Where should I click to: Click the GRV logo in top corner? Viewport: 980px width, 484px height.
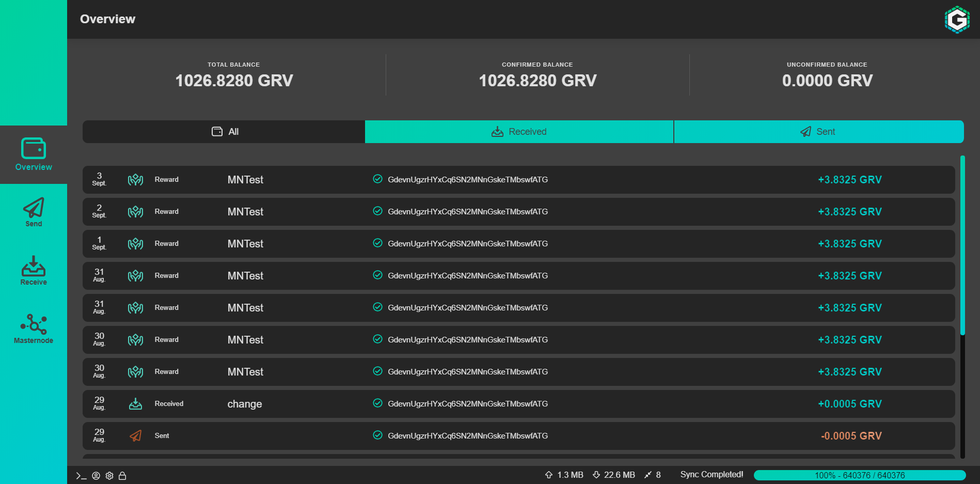957,20
